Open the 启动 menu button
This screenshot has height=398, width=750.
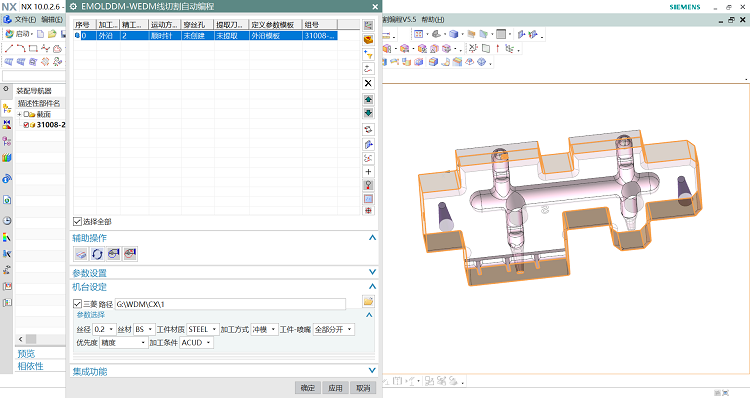pyautogui.click(x=19, y=34)
